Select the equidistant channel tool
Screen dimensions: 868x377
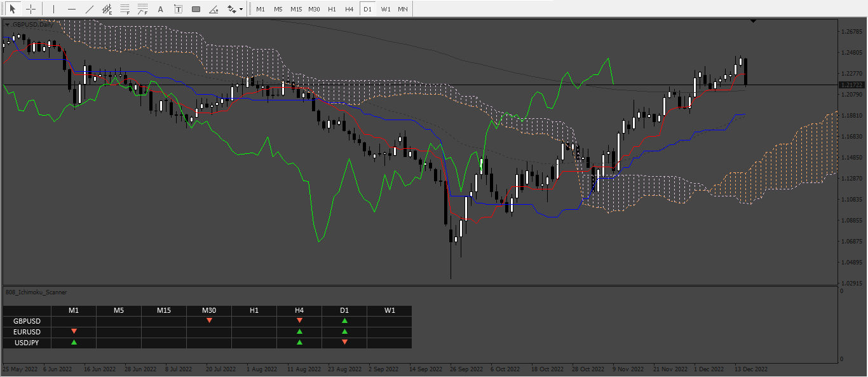[107, 9]
